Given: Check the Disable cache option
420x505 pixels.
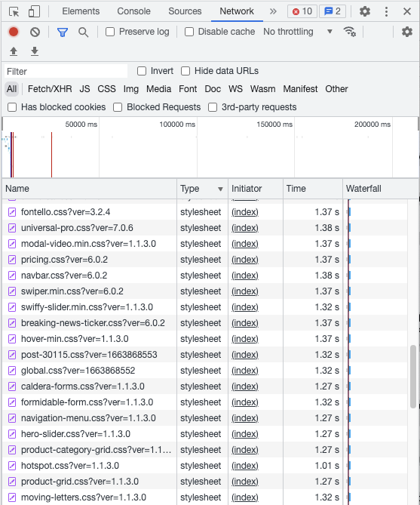Looking at the screenshot, I should [189, 32].
